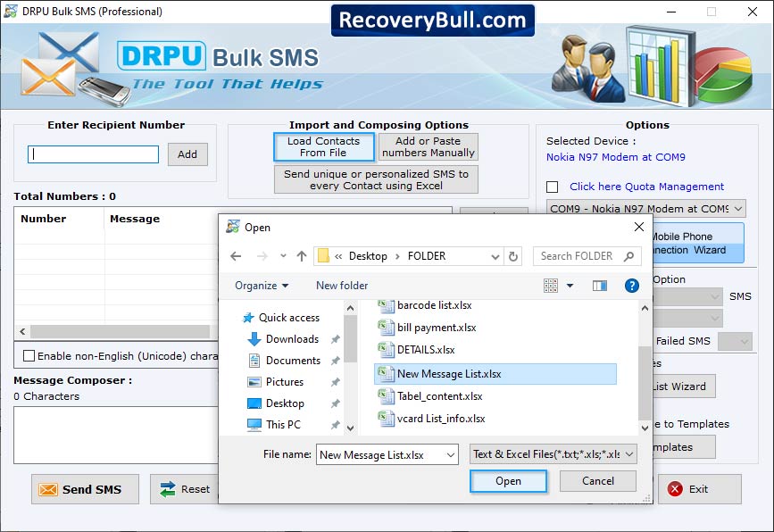Exit the application
Image resolution: width=774 pixels, height=532 pixels.
pyautogui.click(x=700, y=489)
